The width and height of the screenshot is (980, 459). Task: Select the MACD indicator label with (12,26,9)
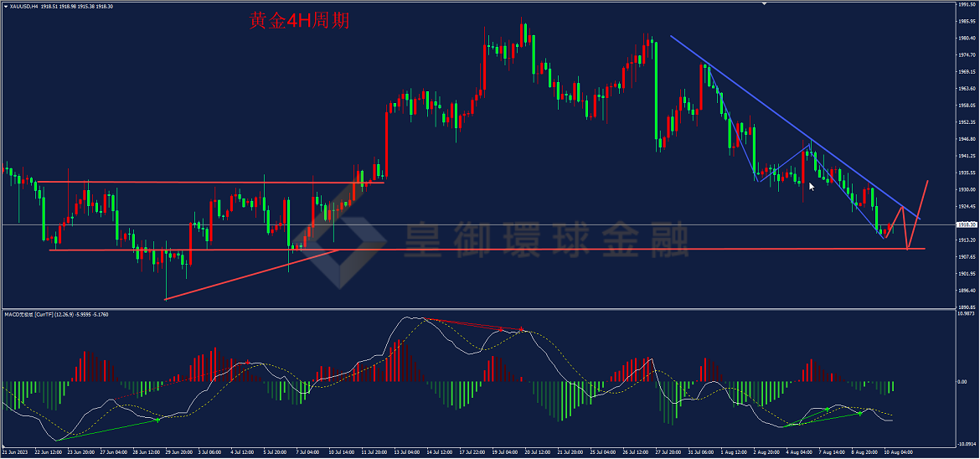(55, 314)
